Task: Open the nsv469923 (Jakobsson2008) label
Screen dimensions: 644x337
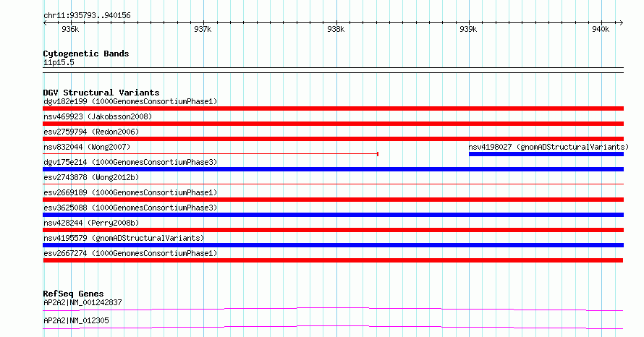Action: click(x=98, y=116)
